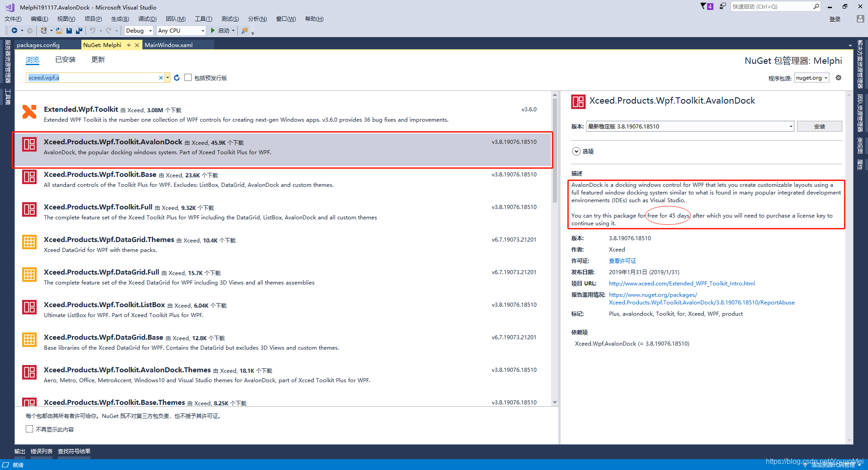Open the Error List (错误列表) tab
The image size is (868, 470).
pos(42,451)
